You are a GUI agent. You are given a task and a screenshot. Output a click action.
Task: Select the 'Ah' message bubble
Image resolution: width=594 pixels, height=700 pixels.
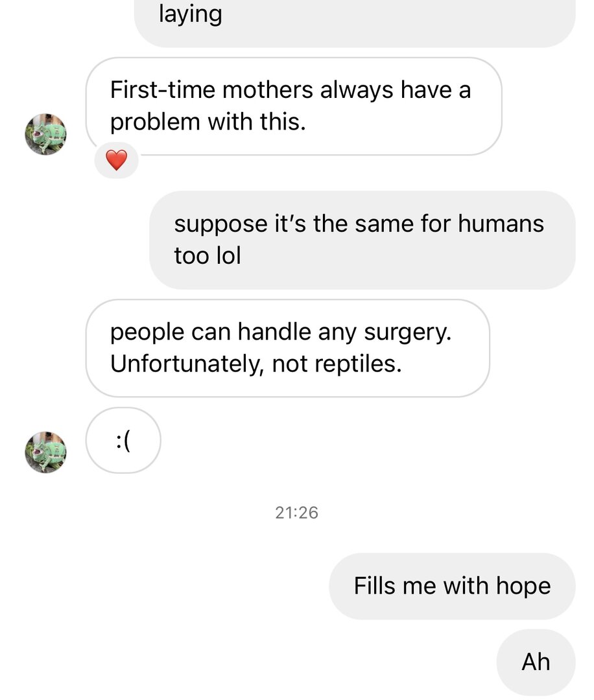[x=536, y=662]
